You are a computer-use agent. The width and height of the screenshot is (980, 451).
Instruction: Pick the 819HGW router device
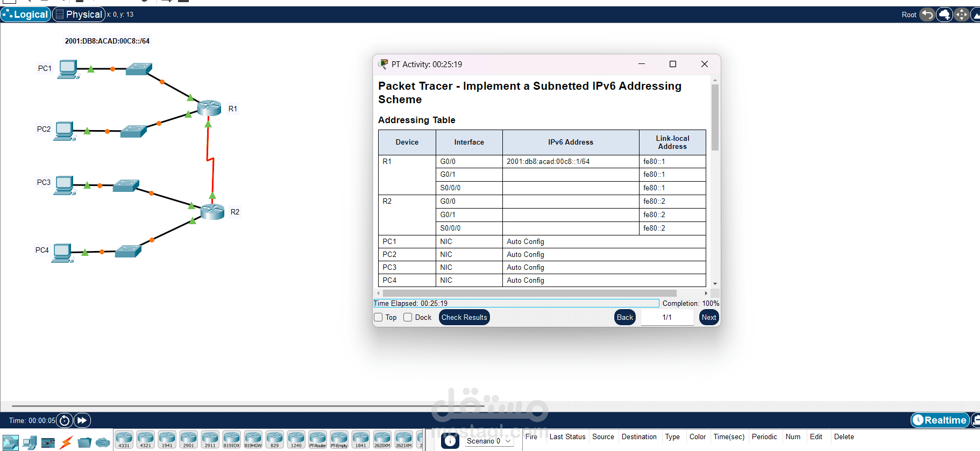click(x=253, y=440)
